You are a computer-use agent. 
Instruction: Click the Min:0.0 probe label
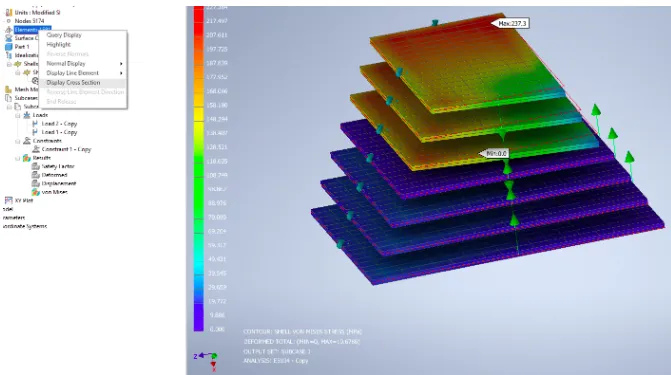(x=494, y=153)
